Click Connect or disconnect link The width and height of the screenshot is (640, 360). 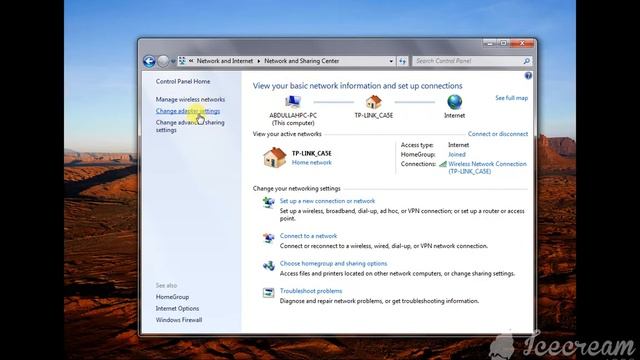click(498, 134)
